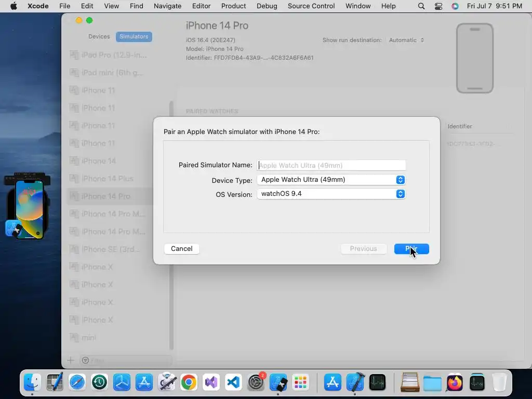Viewport: 532px width, 399px height.
Task: Open the file drawer stack in Dock
Action: click(x=410, y=382)
